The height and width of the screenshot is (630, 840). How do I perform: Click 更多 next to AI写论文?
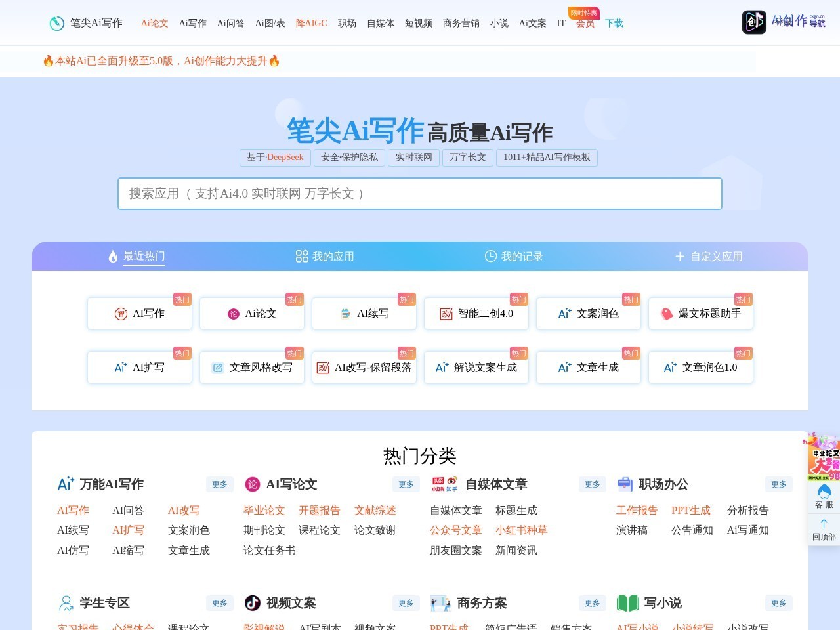coord(406,484)
